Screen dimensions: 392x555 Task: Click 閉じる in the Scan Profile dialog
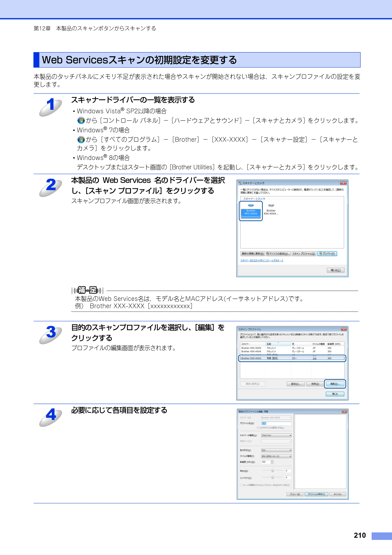click(x=335, y=394)
